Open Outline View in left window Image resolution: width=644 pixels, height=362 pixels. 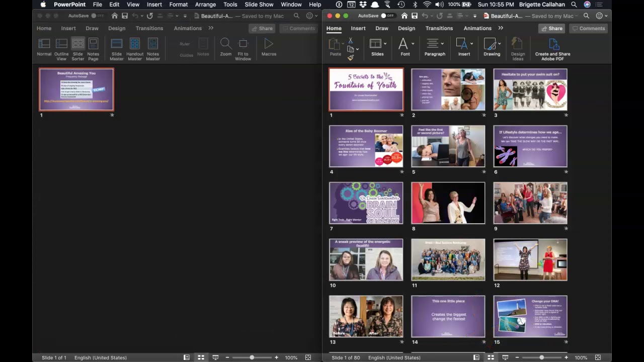61,49
